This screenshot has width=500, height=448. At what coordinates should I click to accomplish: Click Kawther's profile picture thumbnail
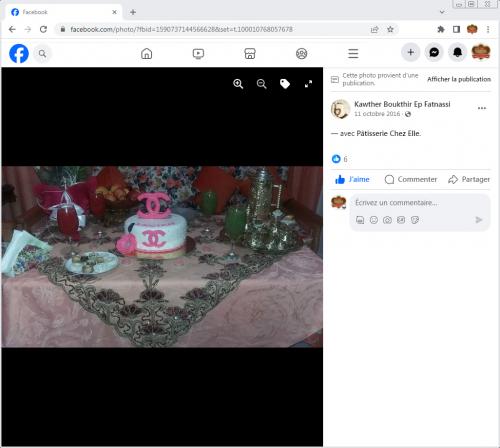(340, 109)
